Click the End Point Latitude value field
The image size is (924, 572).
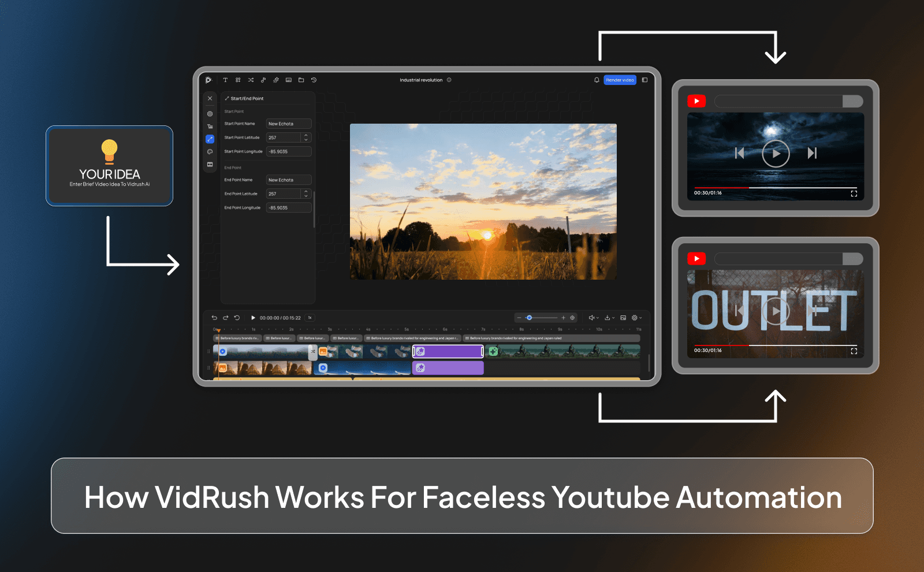[283, 194]
